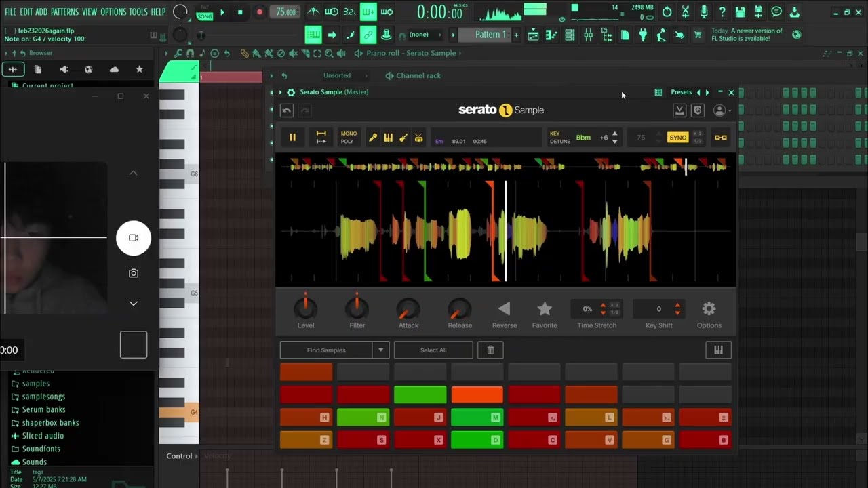Click the Serato download icon
This screenshot has width=868, height=488.
click(679, 110)
